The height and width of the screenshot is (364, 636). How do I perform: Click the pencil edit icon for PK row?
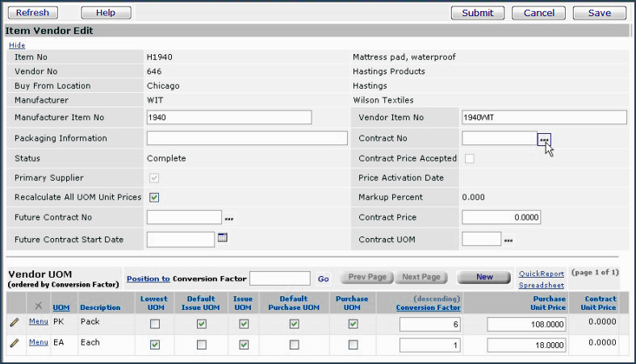click(x=14, y=322)
